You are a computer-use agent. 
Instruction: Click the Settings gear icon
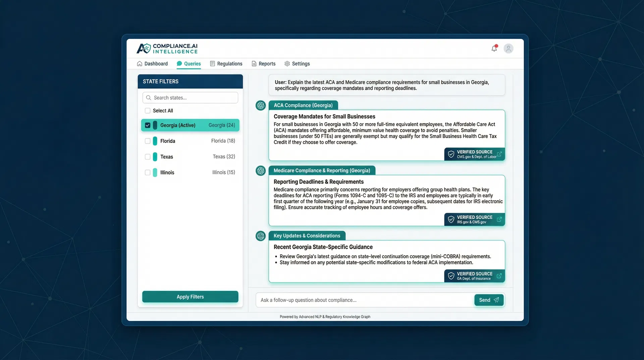point(287,63)
